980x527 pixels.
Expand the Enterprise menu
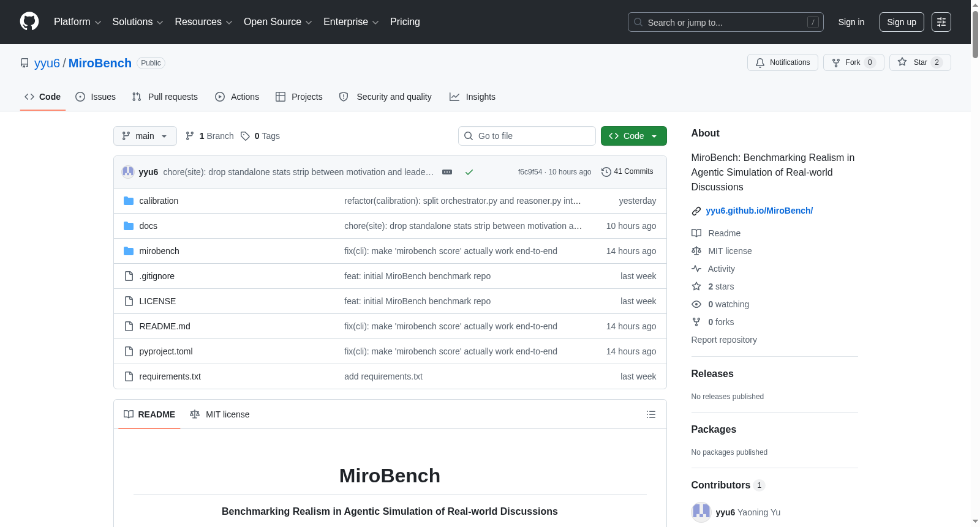click(x=351, y=22)
